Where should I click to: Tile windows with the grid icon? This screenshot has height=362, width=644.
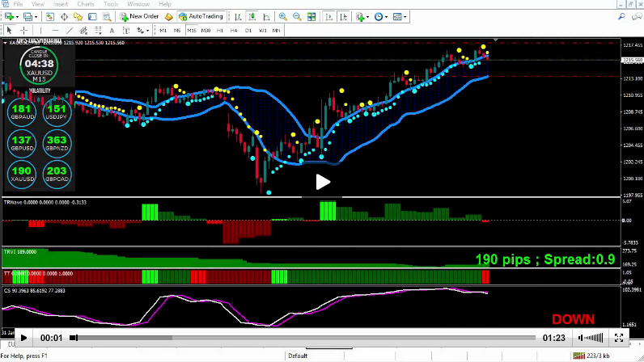coord(311,17)
